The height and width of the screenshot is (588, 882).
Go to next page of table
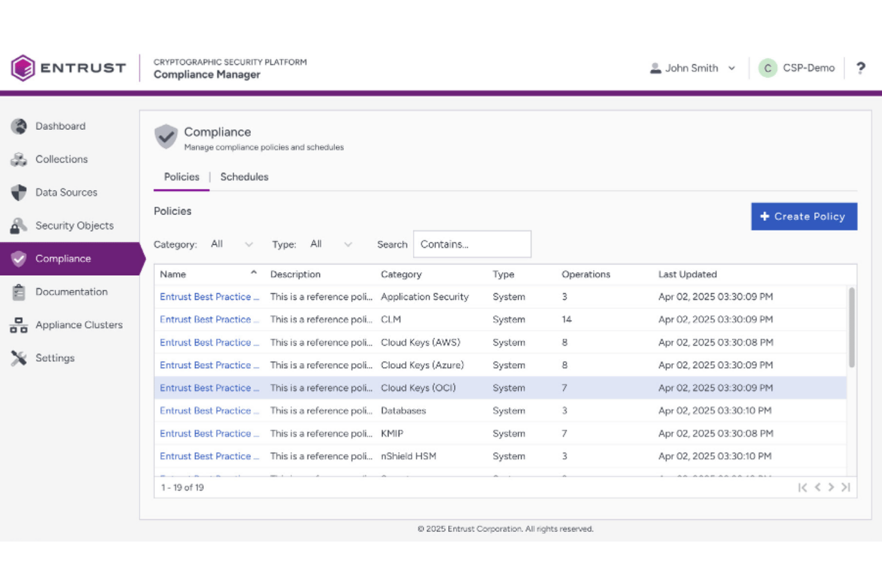click(831, 487)
